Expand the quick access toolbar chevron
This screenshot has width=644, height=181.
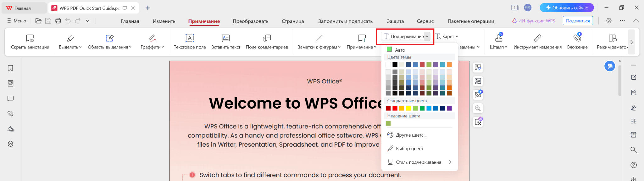[x=87, y=21]
